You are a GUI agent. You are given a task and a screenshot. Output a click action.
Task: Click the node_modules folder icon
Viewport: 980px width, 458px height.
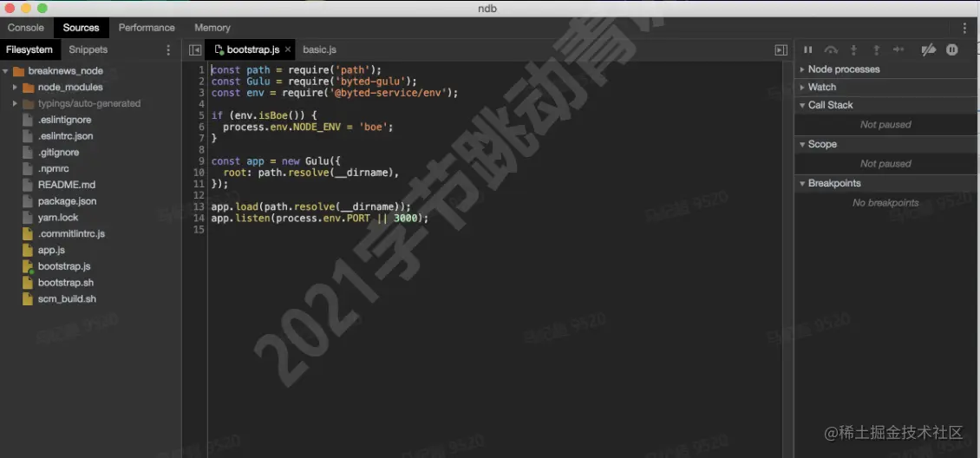coord(28,88)
